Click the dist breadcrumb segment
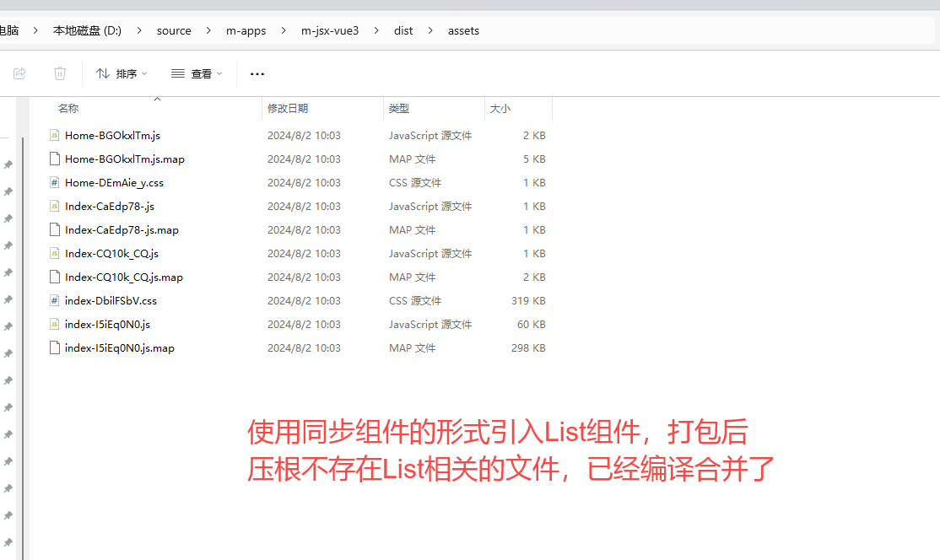This screenshot has height=560, width=940. click(403, 30)
